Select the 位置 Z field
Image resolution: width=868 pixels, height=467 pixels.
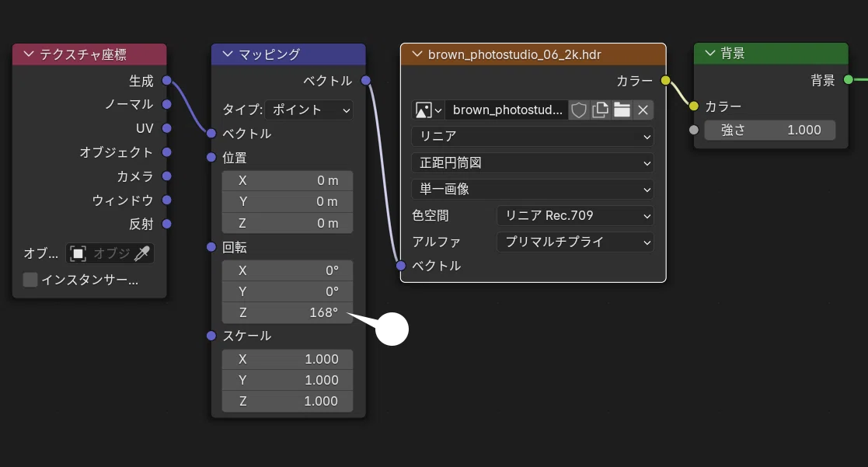(288, 223)
